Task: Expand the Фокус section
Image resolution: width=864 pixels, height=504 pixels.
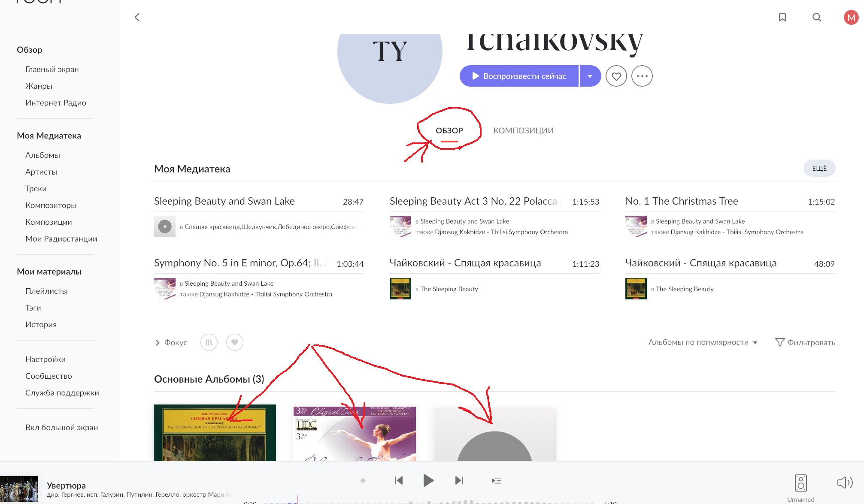Action: (171, 342)
